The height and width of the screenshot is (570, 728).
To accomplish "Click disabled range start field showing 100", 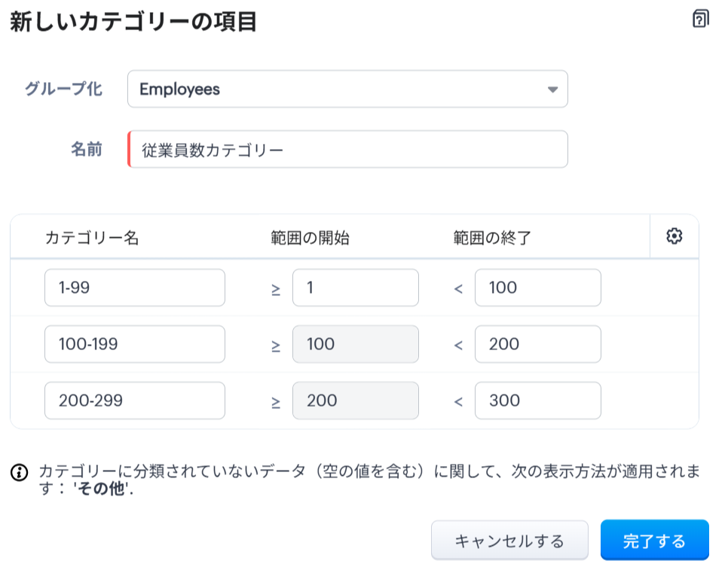I will coord(355,344).
